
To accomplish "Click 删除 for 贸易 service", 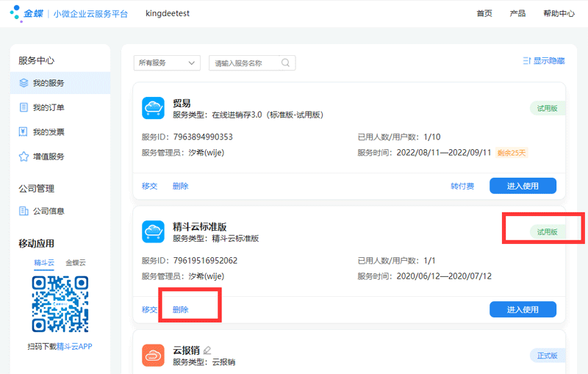I will pyautogui.click(x=180, y=186).
